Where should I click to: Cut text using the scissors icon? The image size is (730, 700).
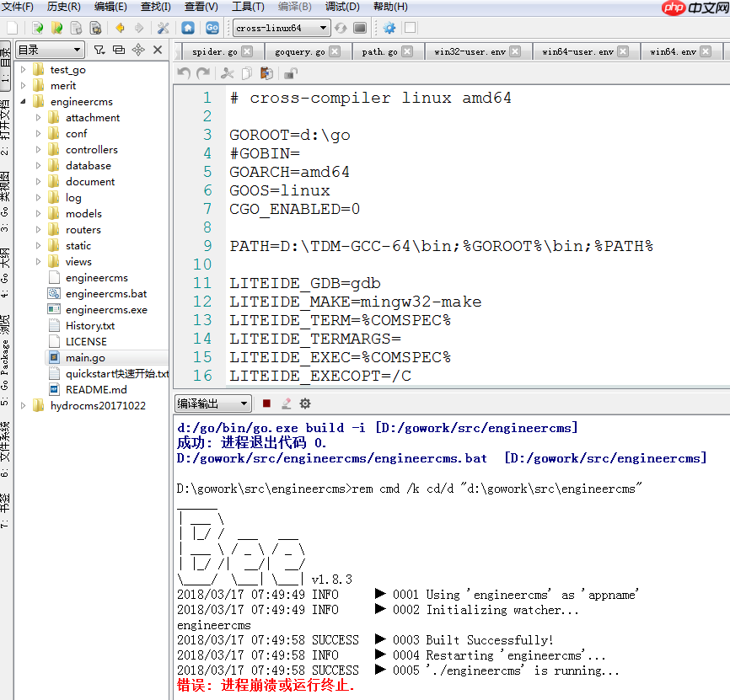(x=228, y=72)
